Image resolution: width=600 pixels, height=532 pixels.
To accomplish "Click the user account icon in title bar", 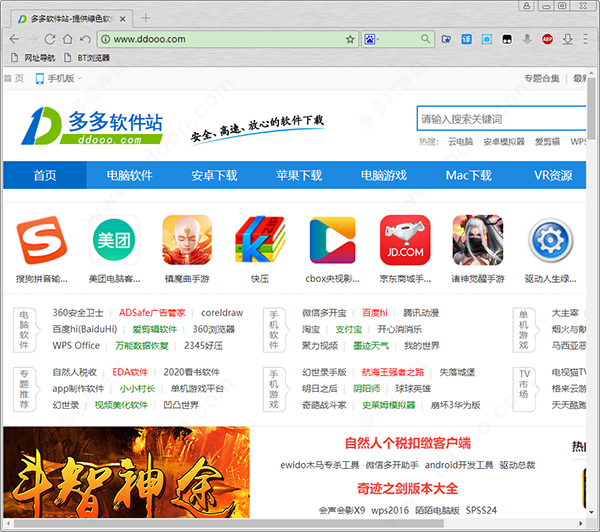I will tap(527, 5).
